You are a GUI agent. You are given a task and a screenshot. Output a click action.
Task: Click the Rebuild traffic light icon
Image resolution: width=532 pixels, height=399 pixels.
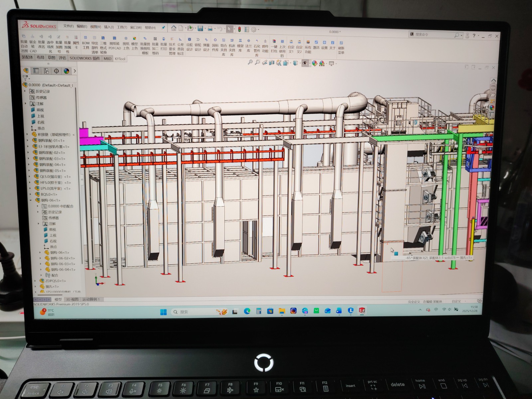(239, 29)
